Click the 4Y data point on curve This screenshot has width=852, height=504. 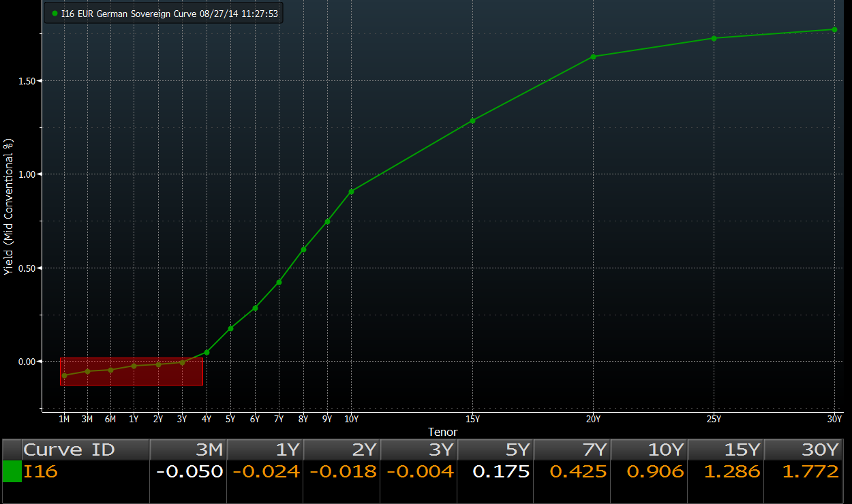tap(207, 352)
